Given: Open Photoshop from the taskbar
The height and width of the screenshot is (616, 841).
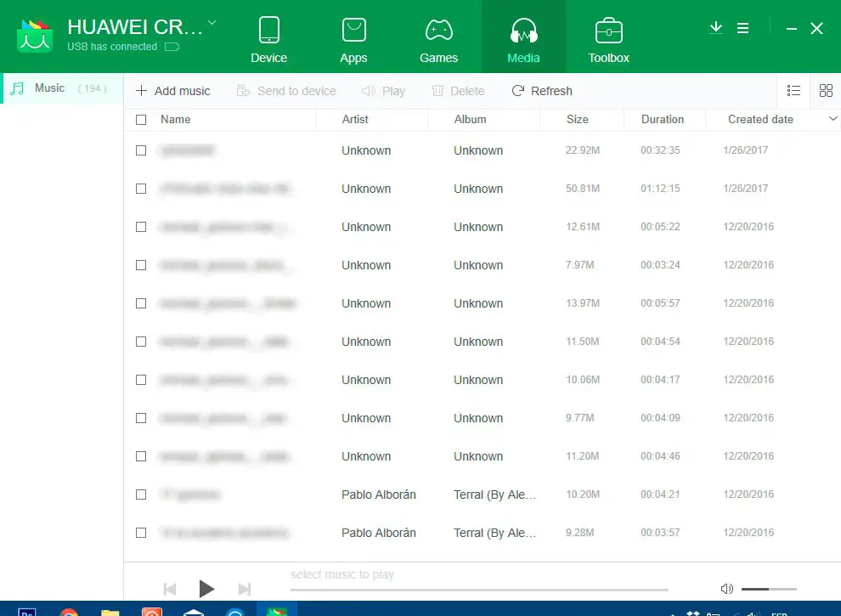Looking at the screenshot, I should pos(27,613).
